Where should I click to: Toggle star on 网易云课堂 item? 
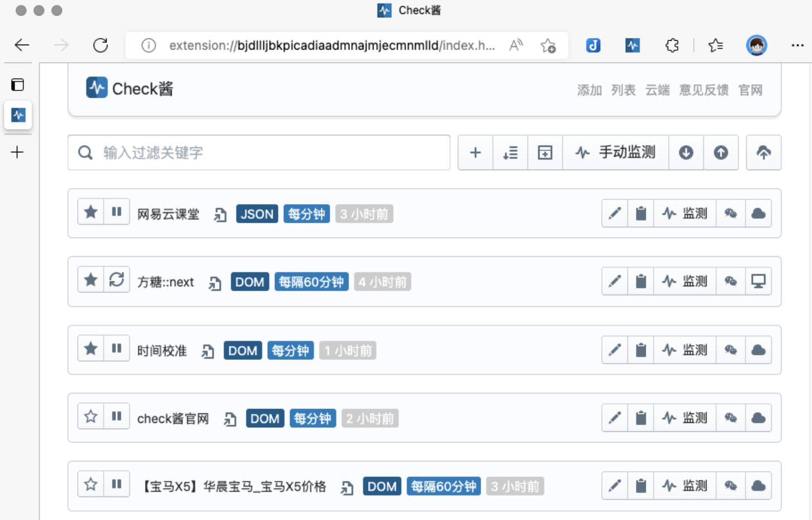pyautogui.click(x=91, y=212)
